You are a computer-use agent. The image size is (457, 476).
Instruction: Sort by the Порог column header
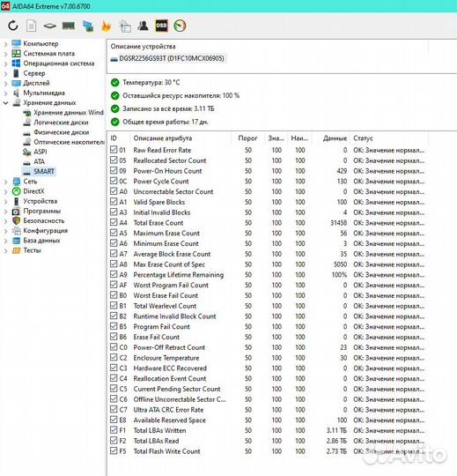pyautogui.click(x=247, y=138)
